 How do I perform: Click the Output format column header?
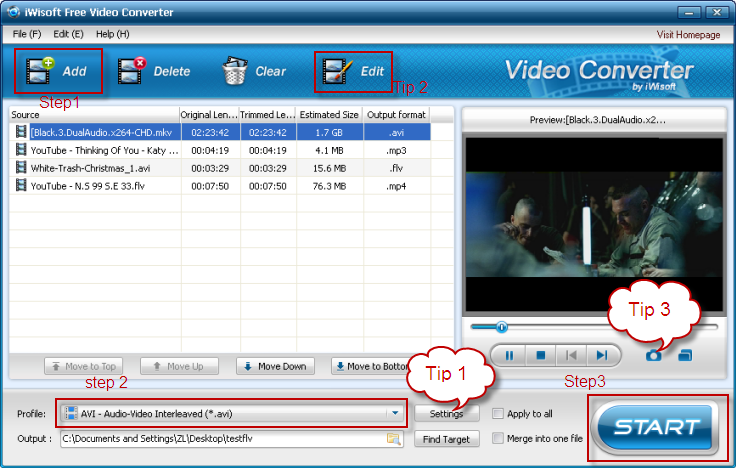point(396,115)
